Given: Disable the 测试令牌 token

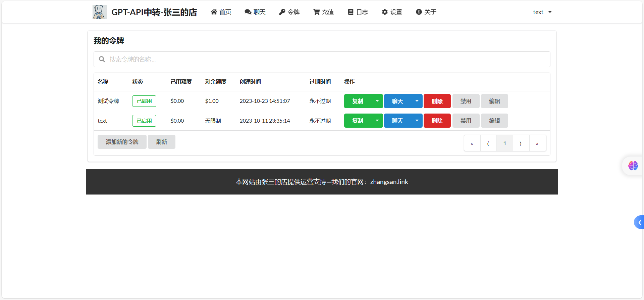Looking at the screenshot, I should (x=466, y=101).
